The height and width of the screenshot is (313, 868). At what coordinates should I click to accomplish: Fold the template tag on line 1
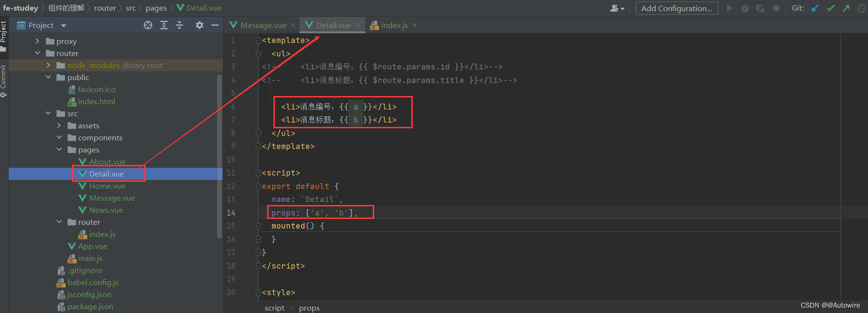(x=258, y=40)
